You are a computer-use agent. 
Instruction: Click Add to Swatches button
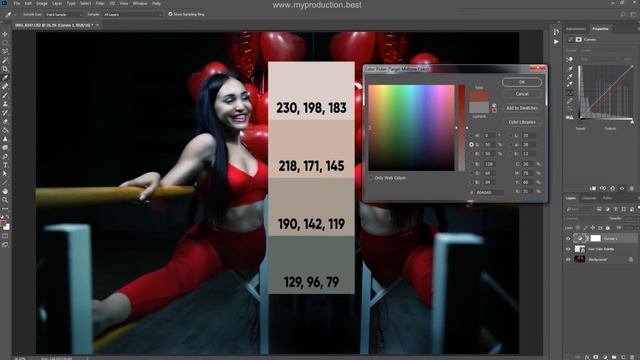pos(522,108)
